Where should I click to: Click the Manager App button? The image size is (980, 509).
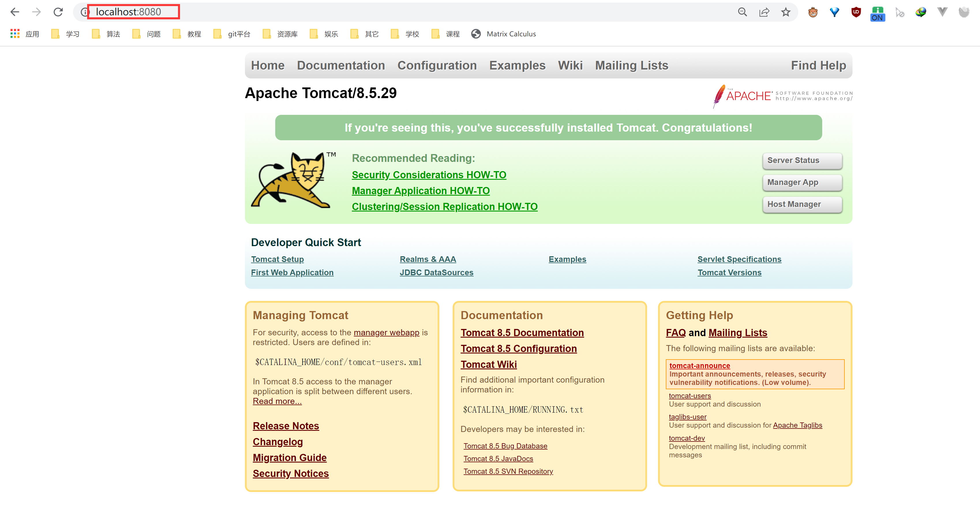[x=802, y=183]
